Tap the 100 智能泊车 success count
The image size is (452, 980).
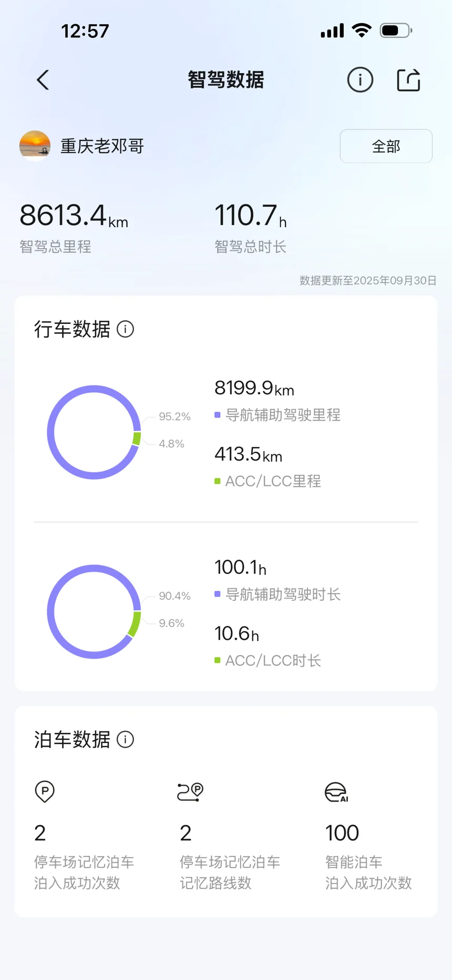click(x=342, y=833)
